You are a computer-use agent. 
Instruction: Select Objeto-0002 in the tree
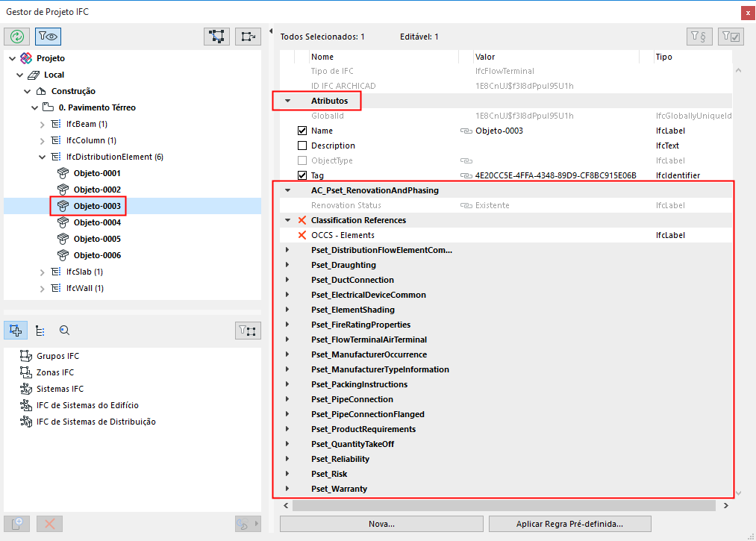pyautogui.click(x=98, y=190)
